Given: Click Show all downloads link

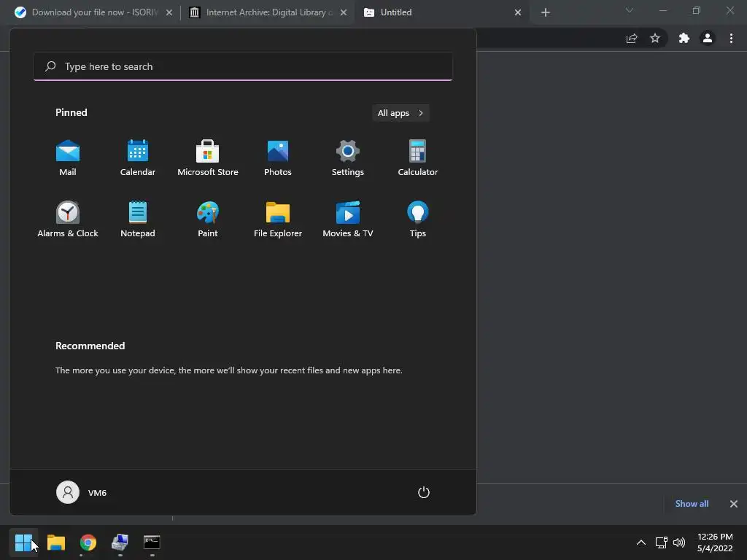Looking at the screenshot, I should tap(692, 504).
